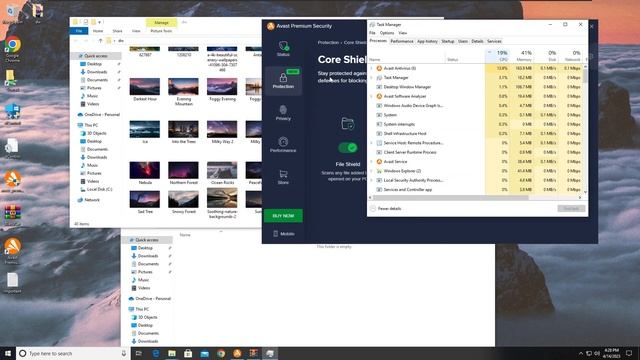Viewport: 640px width, 360px height.
Task: Open the WinRAR desktop icon
Action: coord(13,215)
